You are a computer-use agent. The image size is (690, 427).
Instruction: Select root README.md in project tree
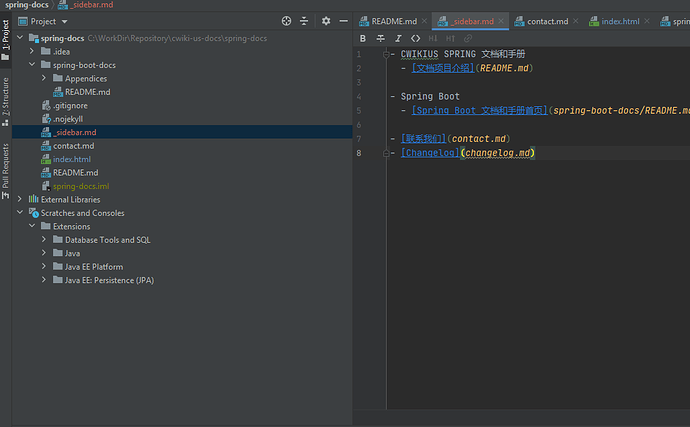pyautogui.click(x=75, y=173)
